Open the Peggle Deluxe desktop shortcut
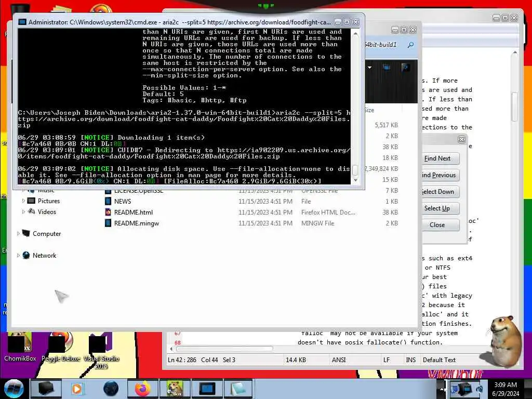 (x=61, y=347)
